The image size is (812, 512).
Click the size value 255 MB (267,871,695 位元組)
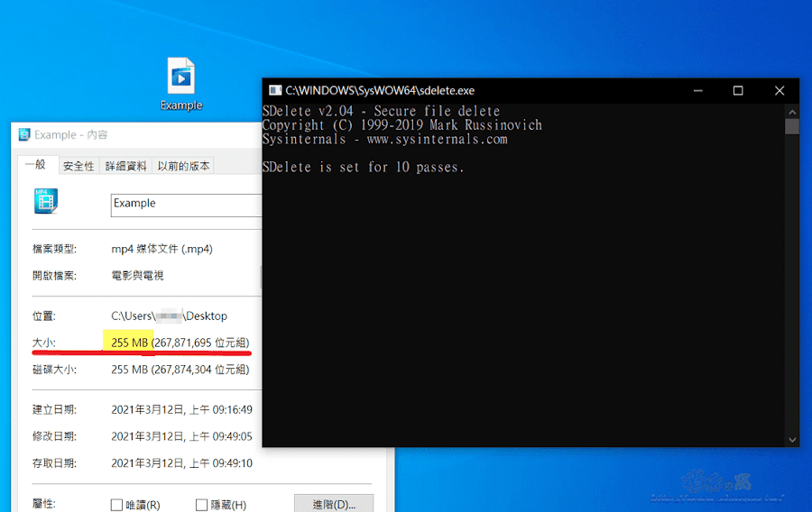[x=180, y=343]
